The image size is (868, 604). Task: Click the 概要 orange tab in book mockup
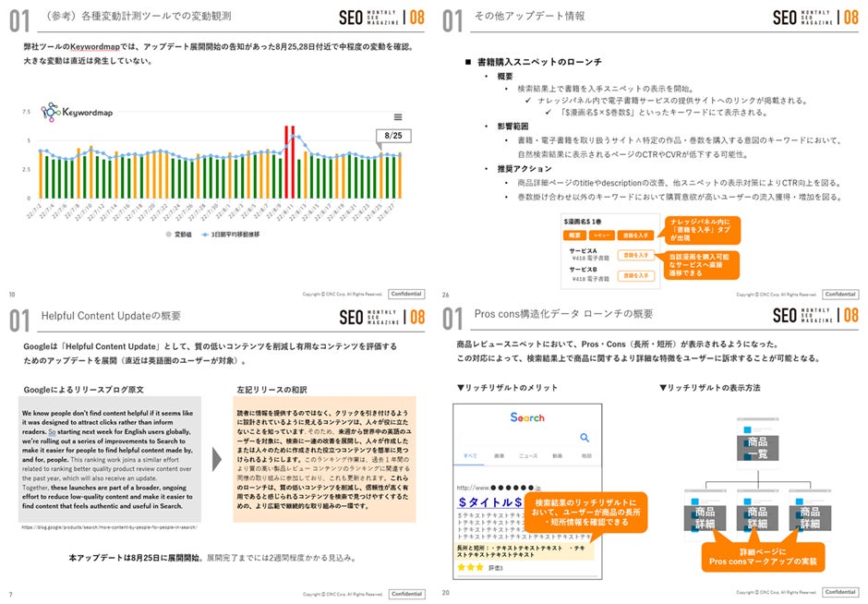tap(575, 236)
